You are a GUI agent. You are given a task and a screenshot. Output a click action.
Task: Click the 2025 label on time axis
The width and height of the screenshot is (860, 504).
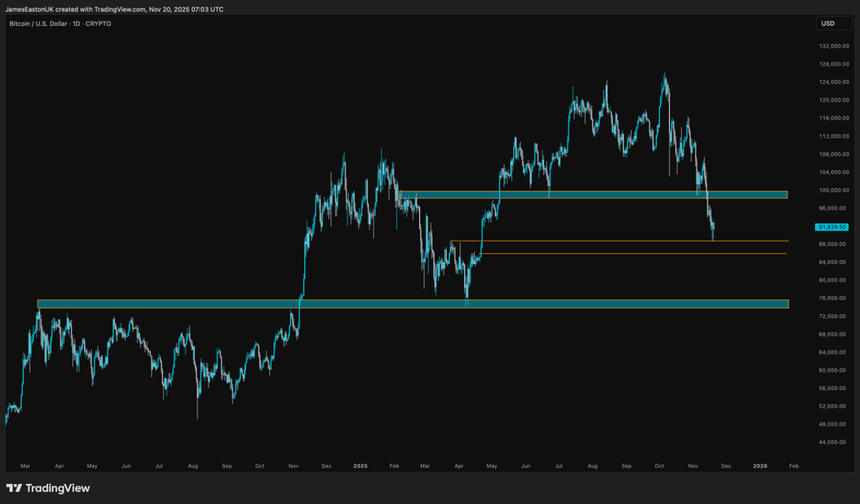coord(360,467)
